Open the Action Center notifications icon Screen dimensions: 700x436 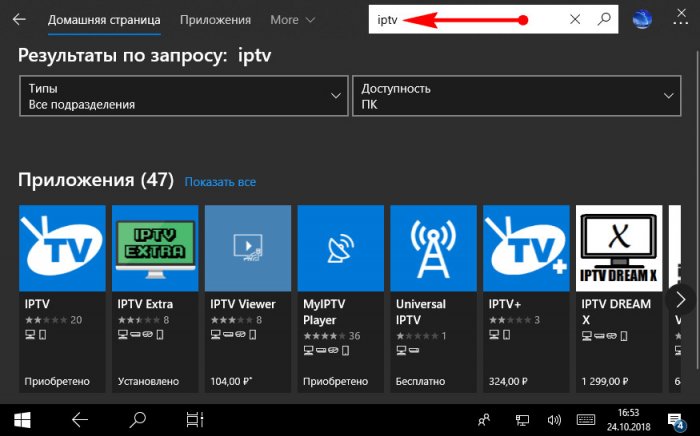tap(676, 421)
